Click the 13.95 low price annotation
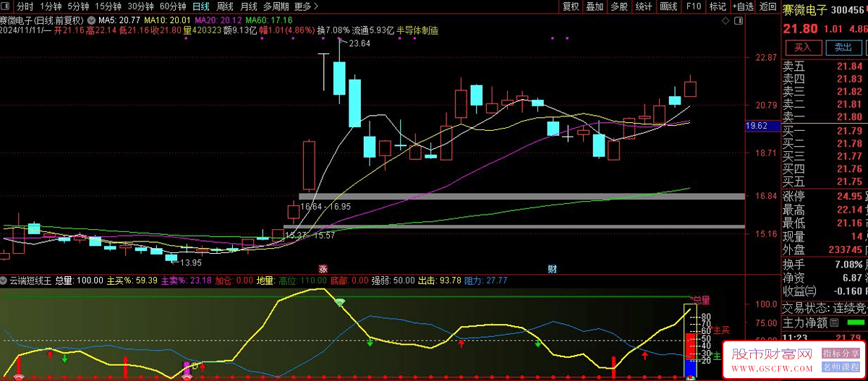The height and width of the screenshot is (381, 868). point(190,262)
